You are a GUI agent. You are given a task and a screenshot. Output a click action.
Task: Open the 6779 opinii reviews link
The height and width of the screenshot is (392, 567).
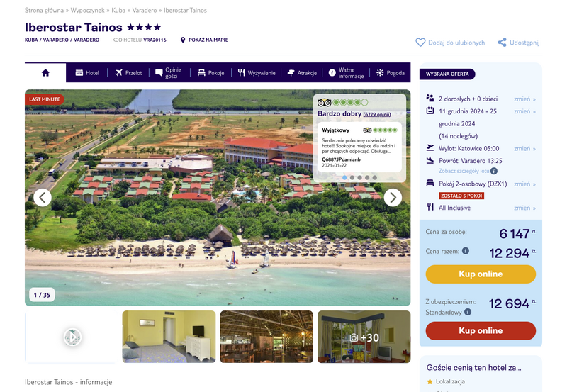tap(377, 114)
